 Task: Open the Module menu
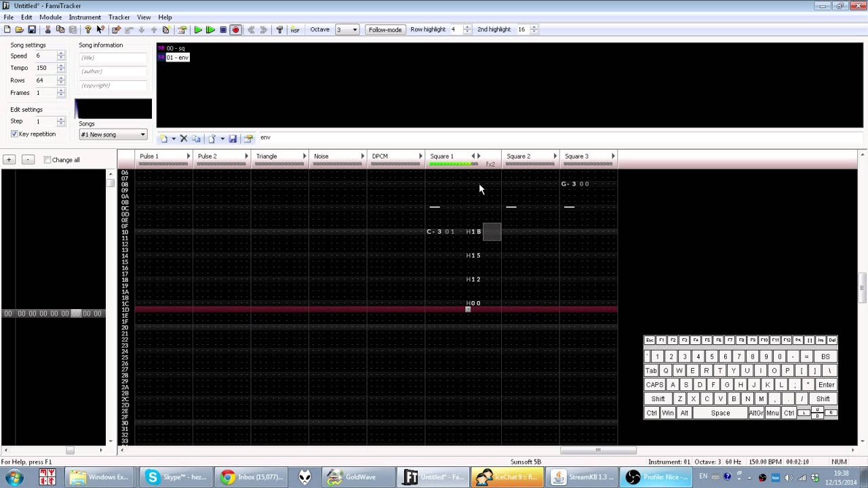click(51, 17)
